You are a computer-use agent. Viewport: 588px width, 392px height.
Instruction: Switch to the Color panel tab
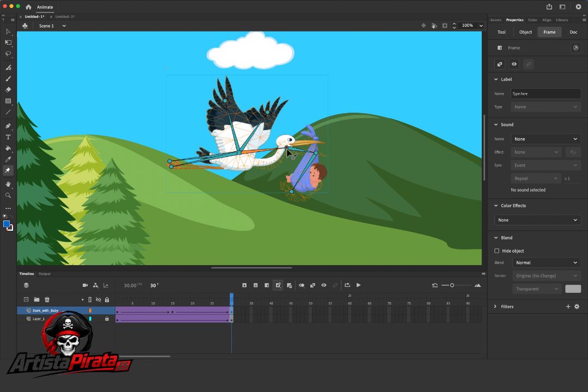pyautogui.click(x=532, y=20)
